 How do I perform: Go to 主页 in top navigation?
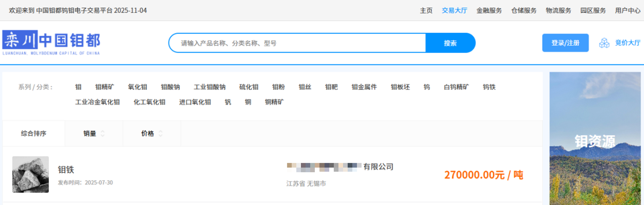point(426,11)
